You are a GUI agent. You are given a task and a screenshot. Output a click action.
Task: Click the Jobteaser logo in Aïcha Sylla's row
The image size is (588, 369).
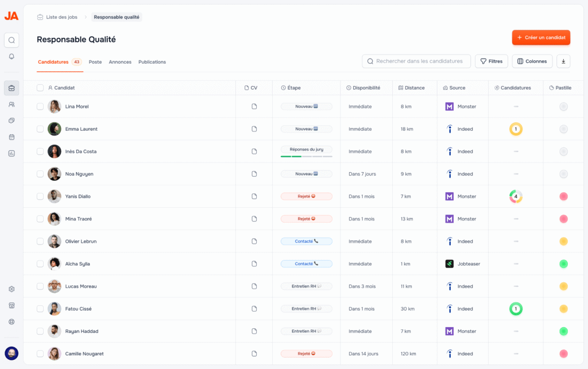(449, 264)
